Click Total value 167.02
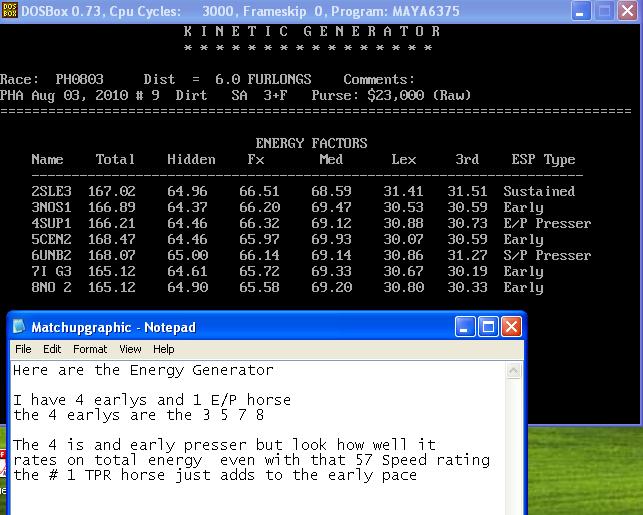This screenshot has height=515, width=643. [112, 191]
